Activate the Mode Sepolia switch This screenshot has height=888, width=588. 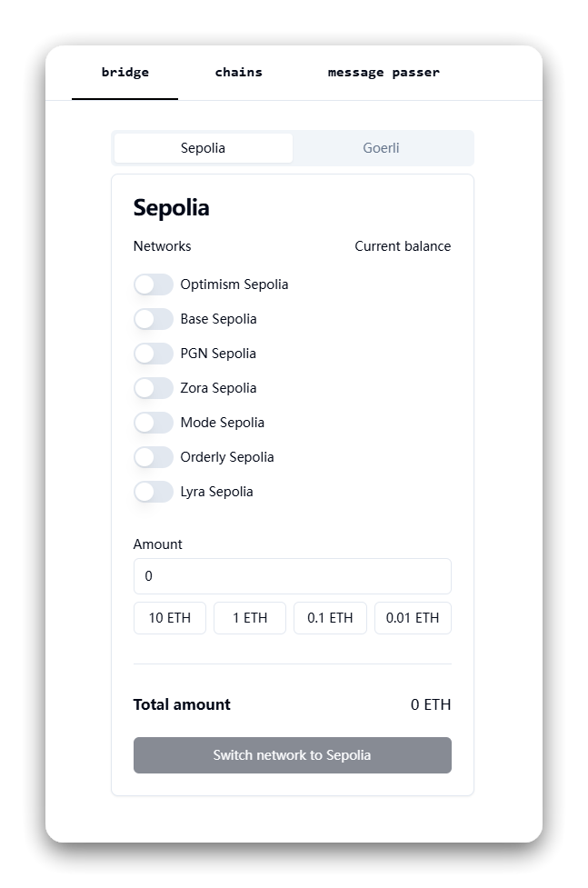coord(154,423)
